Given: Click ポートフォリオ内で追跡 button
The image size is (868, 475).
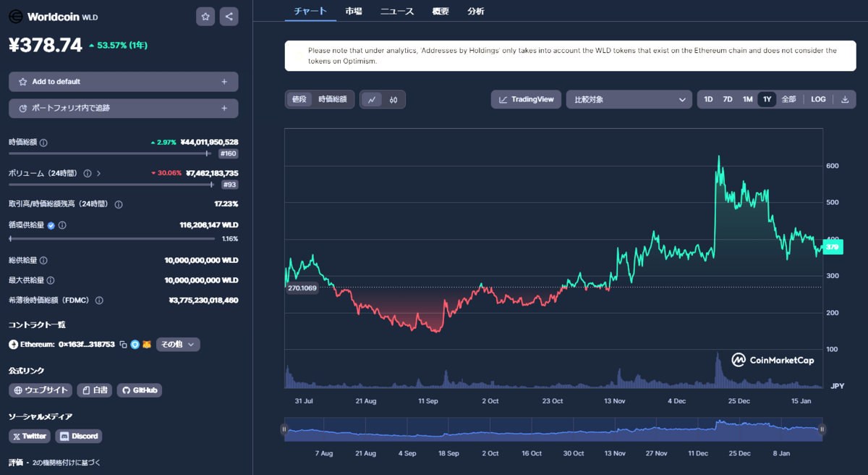Looking at the screenshot, I should coord(123,108).
